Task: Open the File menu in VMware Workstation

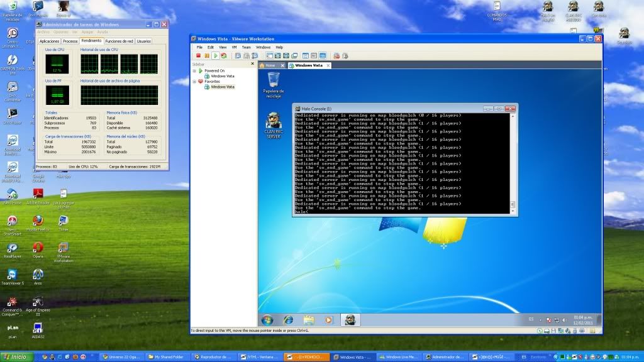Action: tap(199, 47)
